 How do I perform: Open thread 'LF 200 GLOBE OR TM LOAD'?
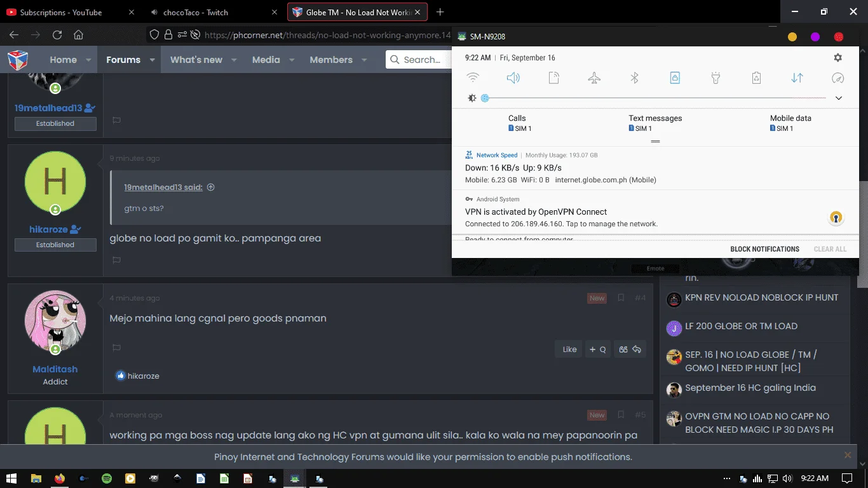[741, 326]
